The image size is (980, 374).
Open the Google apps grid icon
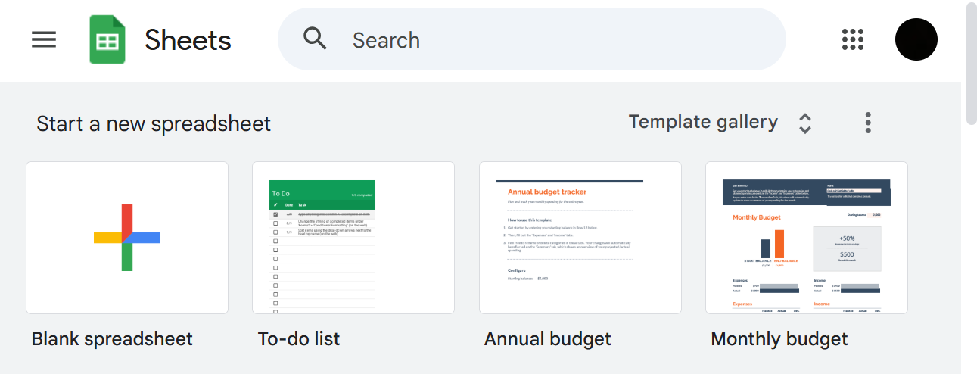coord(853,39)
